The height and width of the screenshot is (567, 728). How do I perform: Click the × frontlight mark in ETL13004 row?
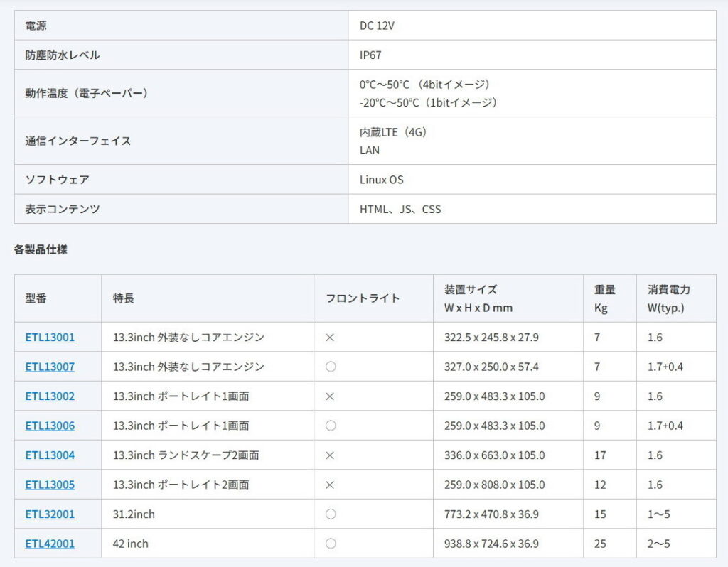point(330,455)
